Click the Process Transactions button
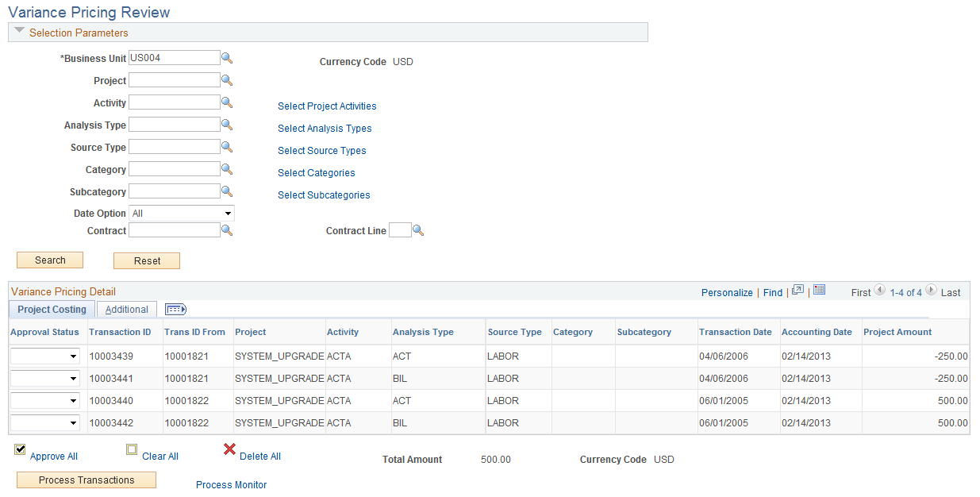Image resolution: width=980 pixels, height=497 pixels. 86,480
